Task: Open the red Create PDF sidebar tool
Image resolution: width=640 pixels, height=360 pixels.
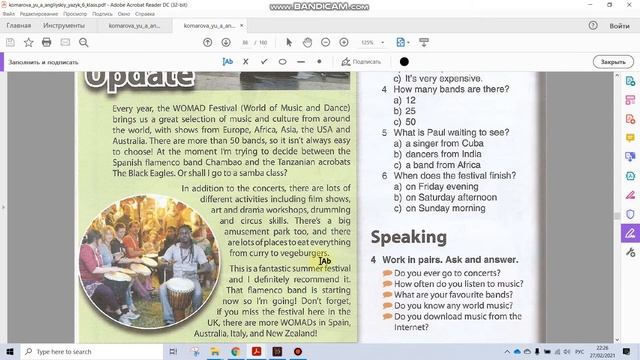Action: 630,119
